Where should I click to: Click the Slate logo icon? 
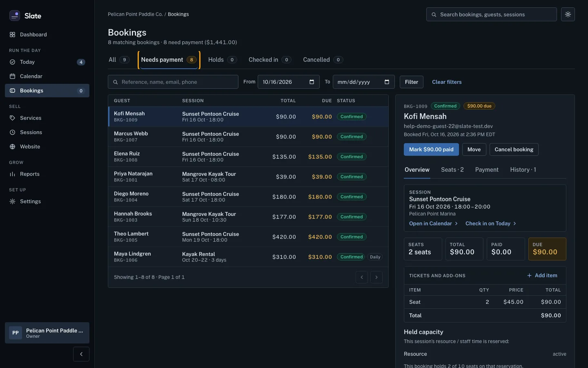(15, 16)
